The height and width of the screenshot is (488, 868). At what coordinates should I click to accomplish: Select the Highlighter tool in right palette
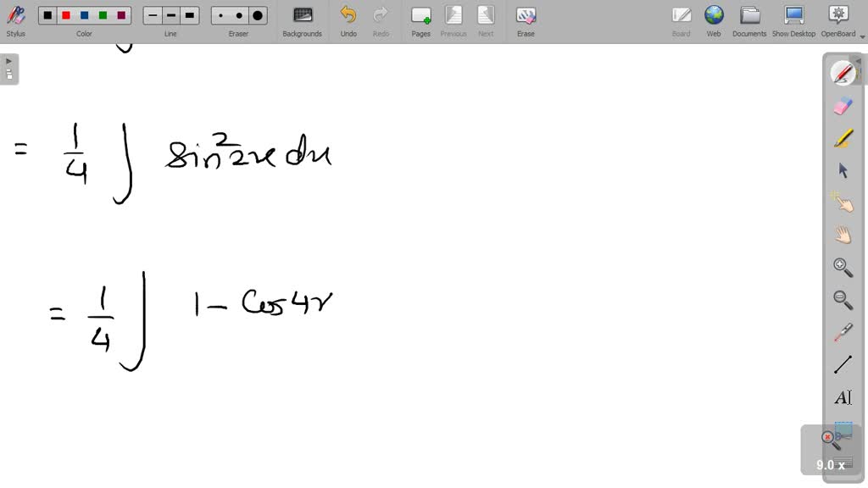coord(843,138)
